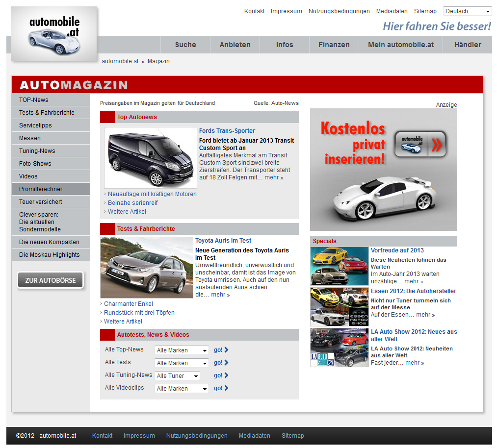Screen dimensions: 497x448
Task: Expand the Alle Tuner dropdown
Action: pos(177,376)
